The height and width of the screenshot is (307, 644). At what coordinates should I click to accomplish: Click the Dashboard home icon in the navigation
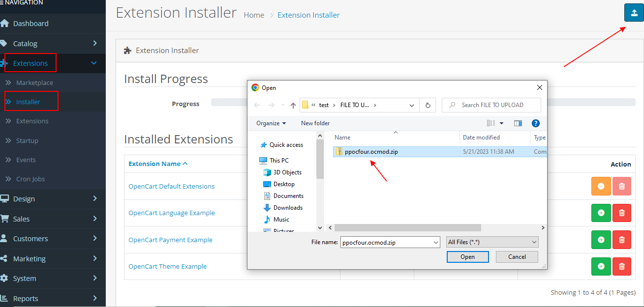4,23
